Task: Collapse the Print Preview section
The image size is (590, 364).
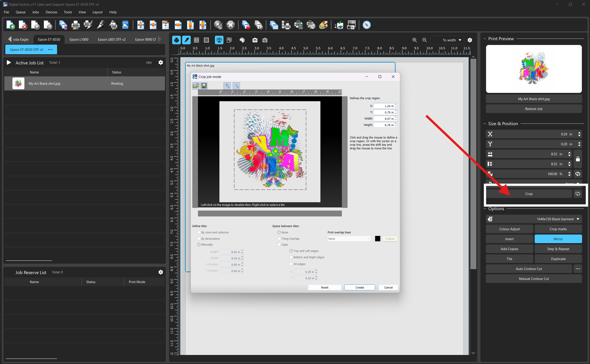Action: click(485, 39)
